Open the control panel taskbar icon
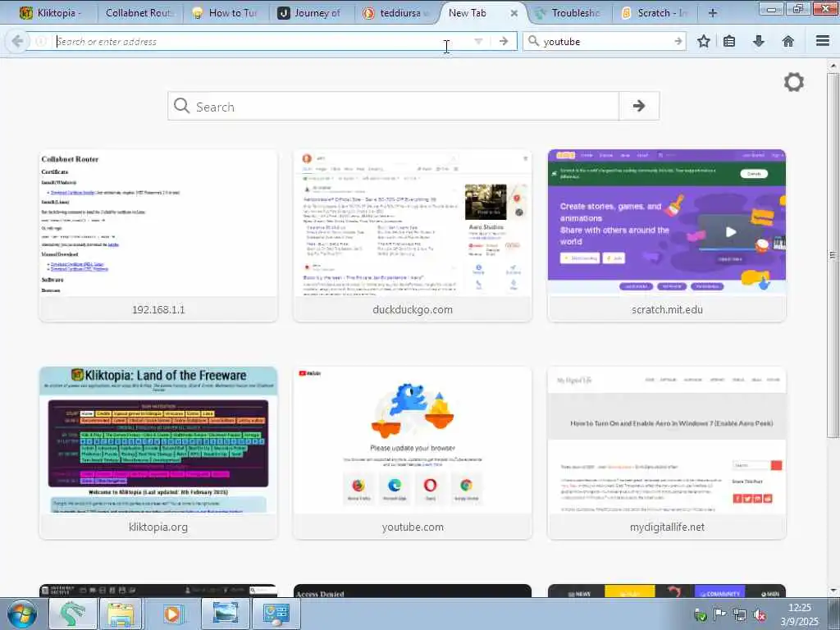The height and width of the screenshot is (630, 840). (276, 614)
